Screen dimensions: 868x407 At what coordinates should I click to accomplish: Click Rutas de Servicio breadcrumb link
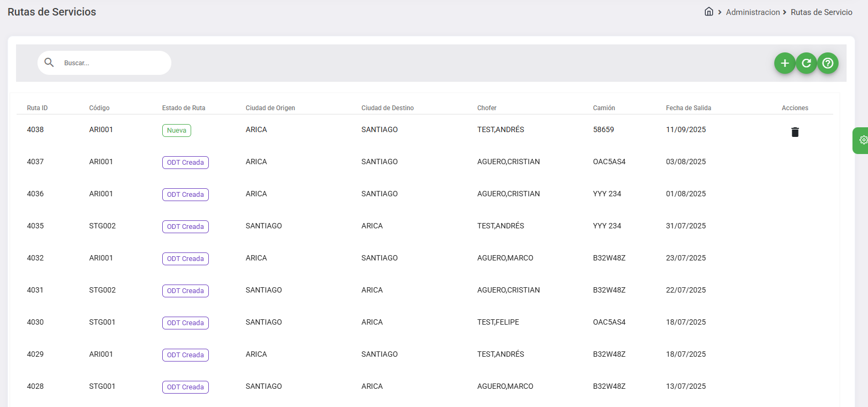click(821, 12)
